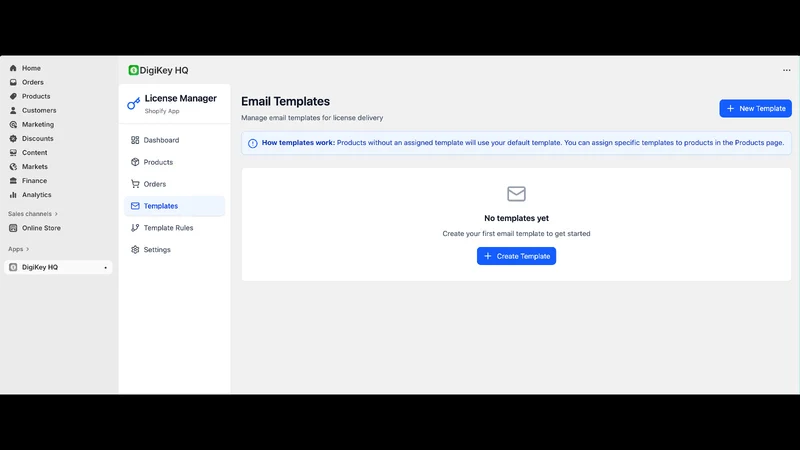Expand the Sales channels section
Image resolution: width=800 pixels, height=450 pixels.
click(33, 214)
